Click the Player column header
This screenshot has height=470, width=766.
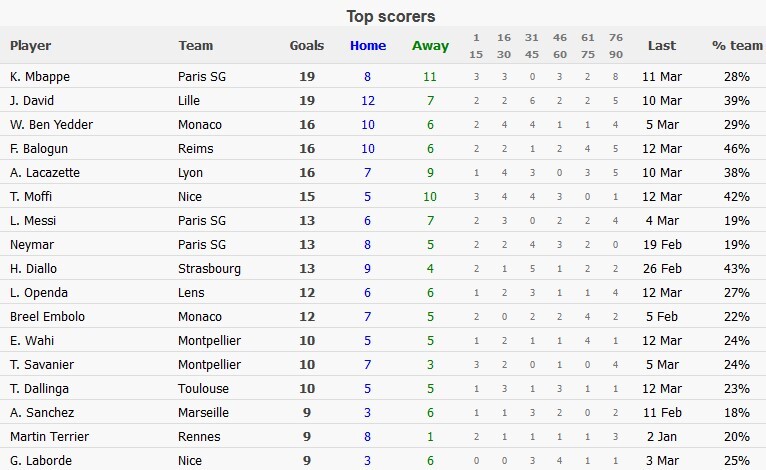31,46
